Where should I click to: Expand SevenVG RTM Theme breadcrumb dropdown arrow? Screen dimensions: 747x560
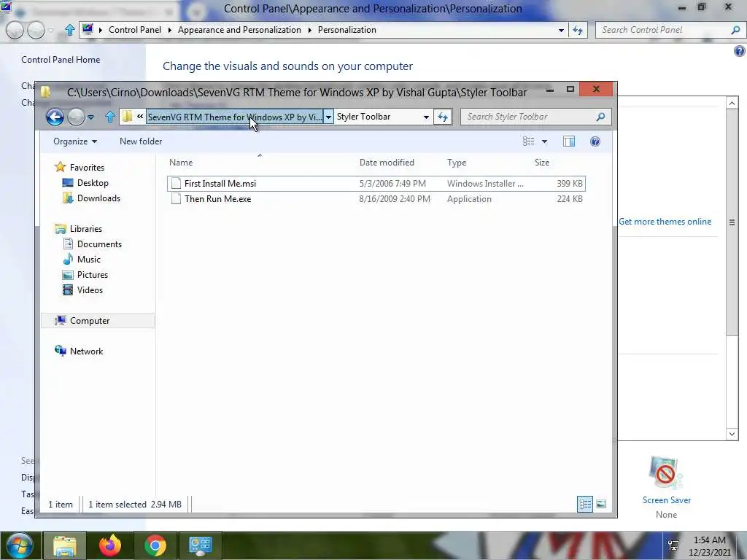(328, 117)
